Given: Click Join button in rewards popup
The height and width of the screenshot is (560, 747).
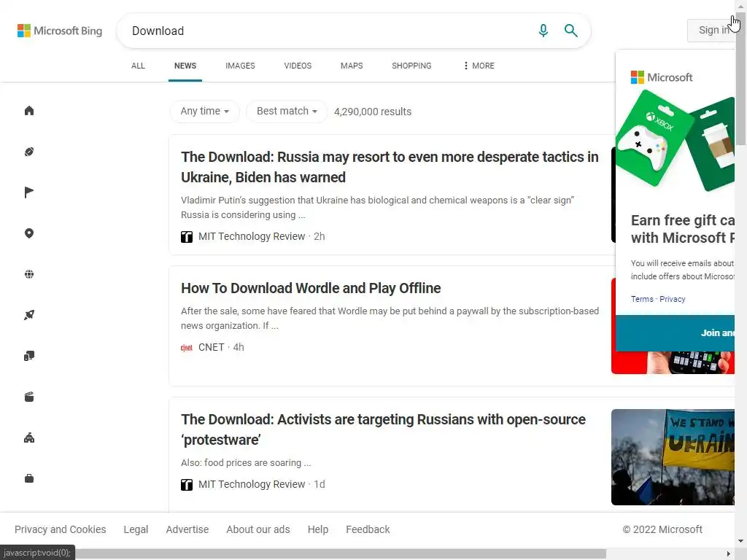Looking at the screenshot, I should tap(675, 332).
